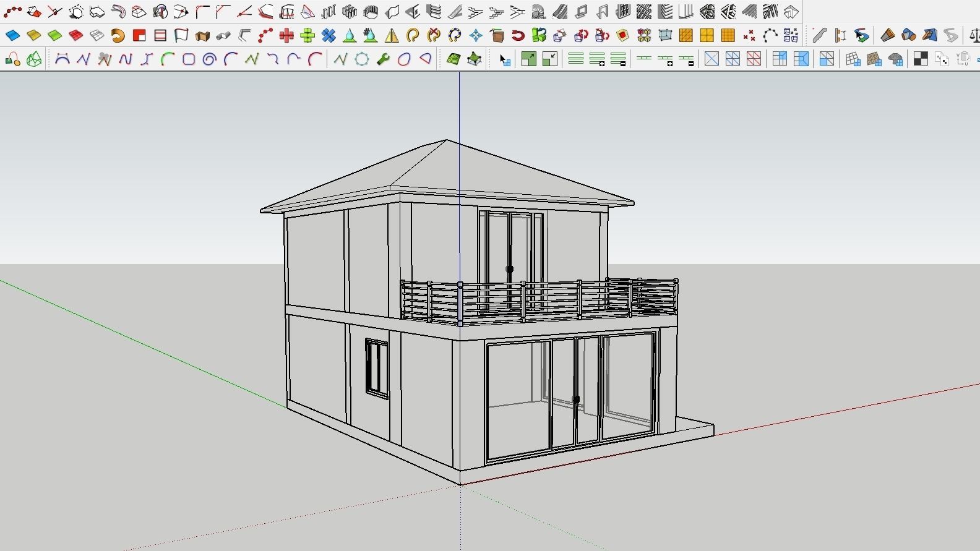Click the layered louvers tool icon
The width and height of the screenshot is (980, 551).
point(665,12)
